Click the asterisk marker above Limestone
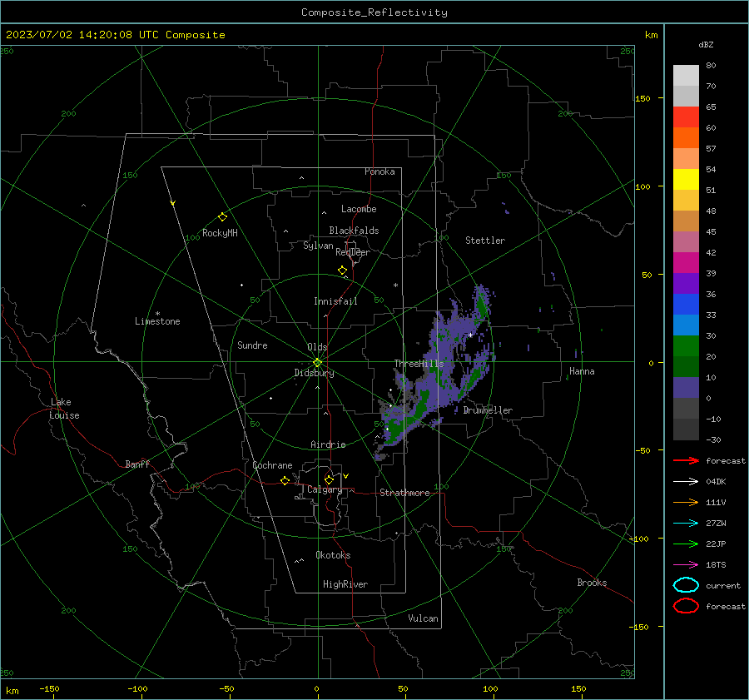 pyautogui.click(x=157, y=314)
